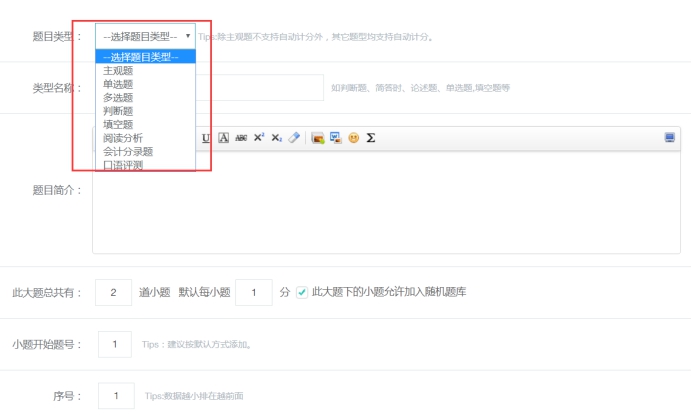692x416 pixels.
Task: Select the eraser clear-format tool
Action: tap(294, 138)
